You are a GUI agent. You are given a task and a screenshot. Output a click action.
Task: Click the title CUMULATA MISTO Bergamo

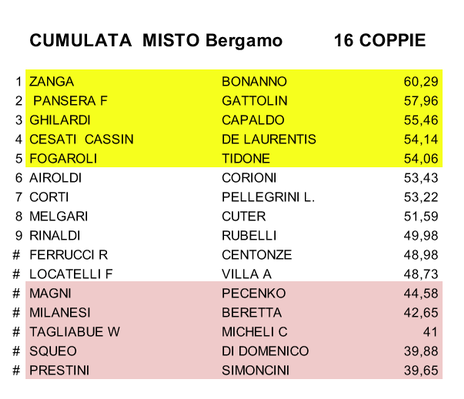point(156,41)
